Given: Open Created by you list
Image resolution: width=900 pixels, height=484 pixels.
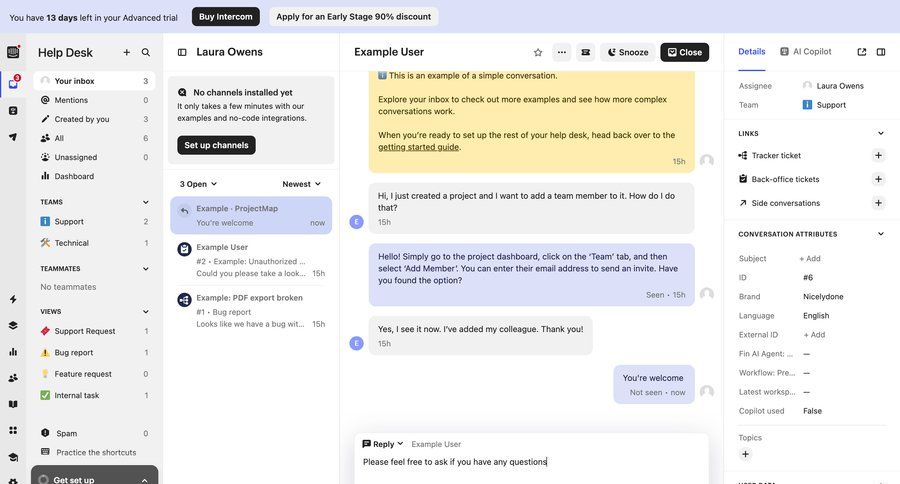Looking at the screenshot, I should pos(94,119).
